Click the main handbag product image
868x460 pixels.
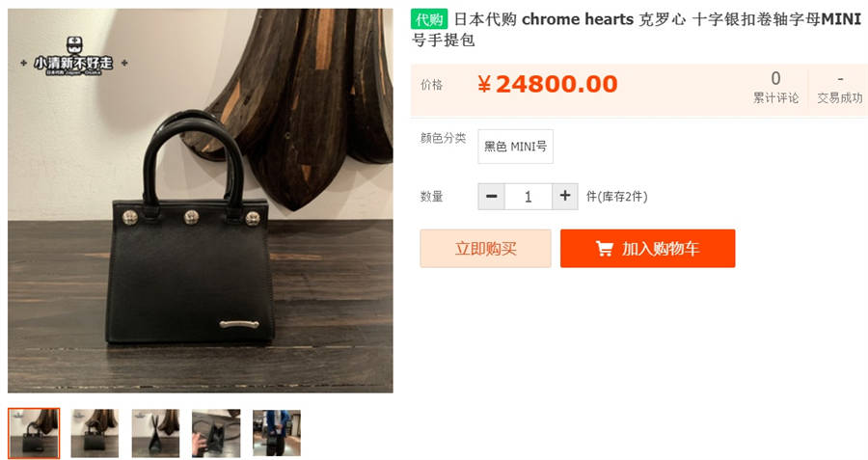pos(201,201)
